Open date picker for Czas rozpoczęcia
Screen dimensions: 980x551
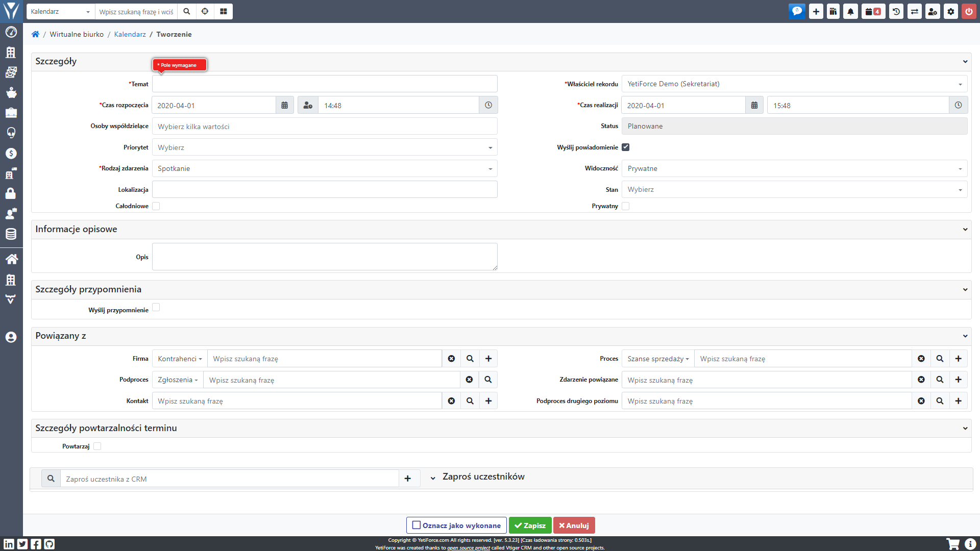[285, 105]
